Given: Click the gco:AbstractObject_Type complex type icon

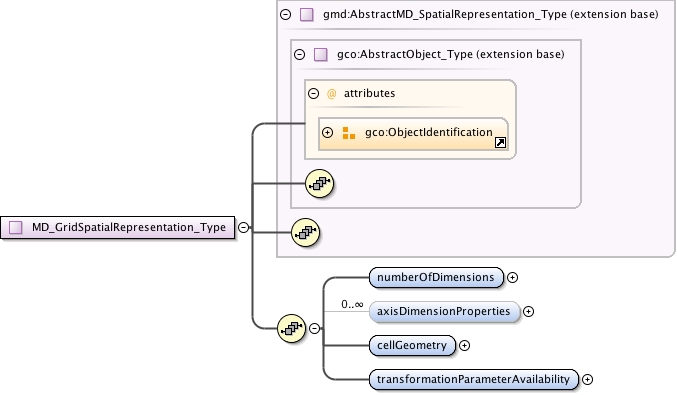Looking at the screenshot, I should tap(321, 54).
